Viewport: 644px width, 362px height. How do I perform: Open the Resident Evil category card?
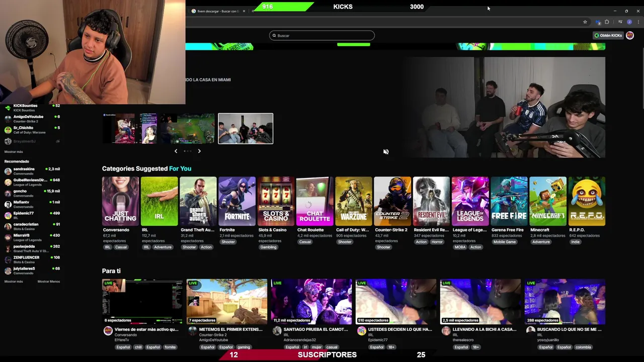point(431,201)
